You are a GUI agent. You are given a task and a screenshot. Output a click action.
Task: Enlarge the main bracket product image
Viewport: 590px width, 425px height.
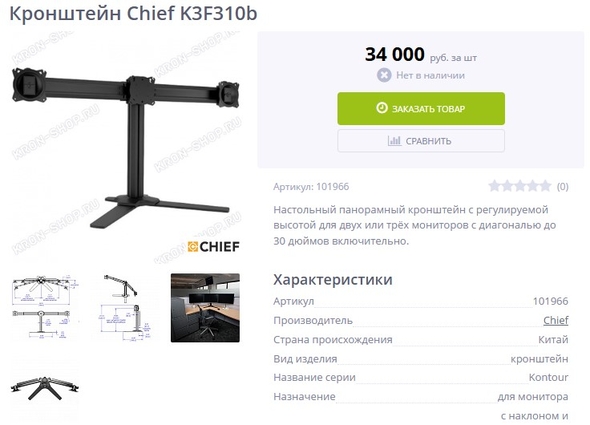click(125, 147)
